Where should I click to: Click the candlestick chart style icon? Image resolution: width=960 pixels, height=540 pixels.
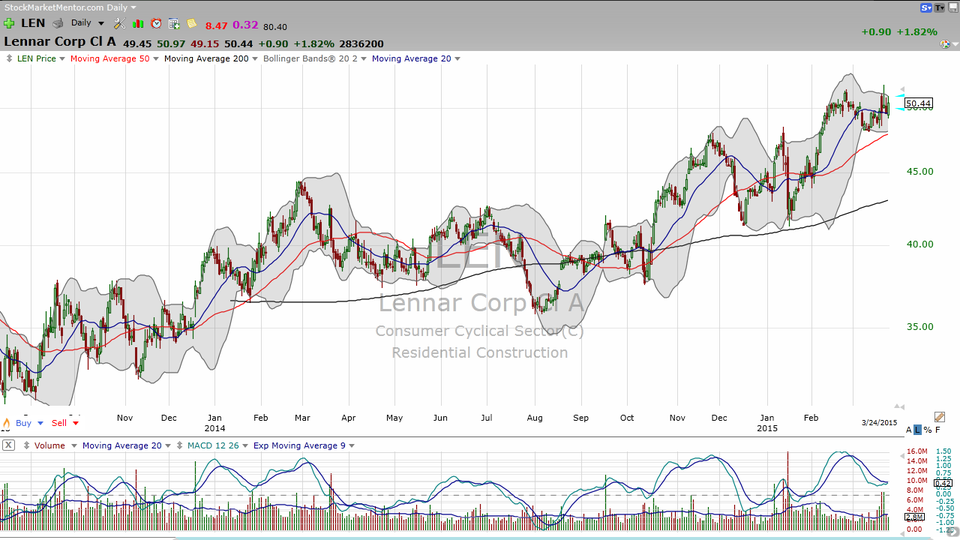pos(138,24)
